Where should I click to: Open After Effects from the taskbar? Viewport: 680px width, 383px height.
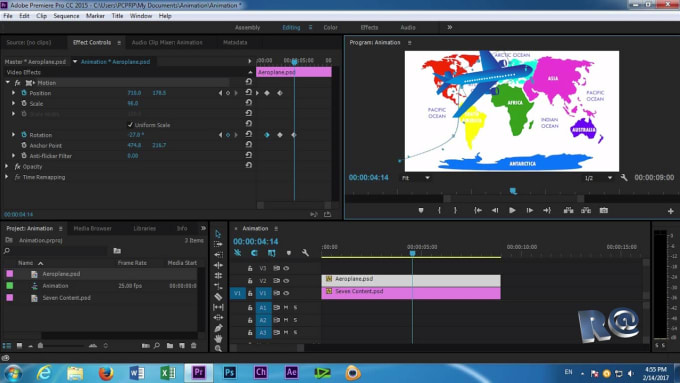291,373
